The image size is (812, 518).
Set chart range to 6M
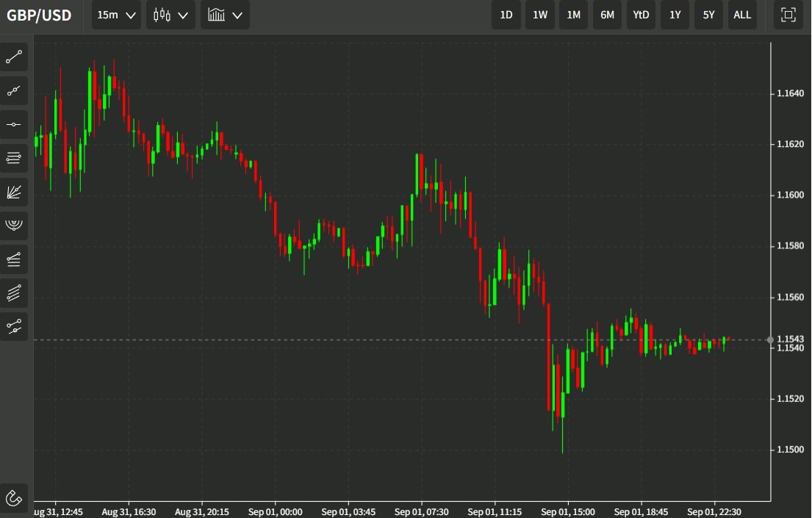(607, 15)
